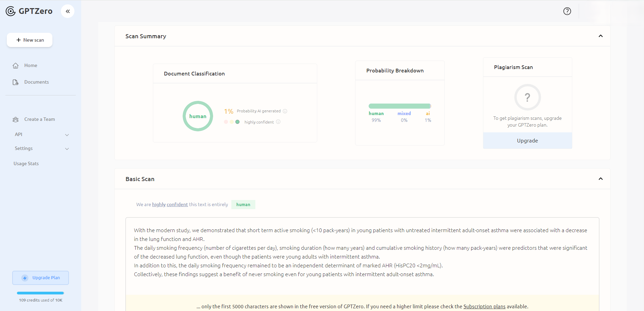Click the GPTZero logo icon
Viewport: 644px width, 311px height.
10,11
